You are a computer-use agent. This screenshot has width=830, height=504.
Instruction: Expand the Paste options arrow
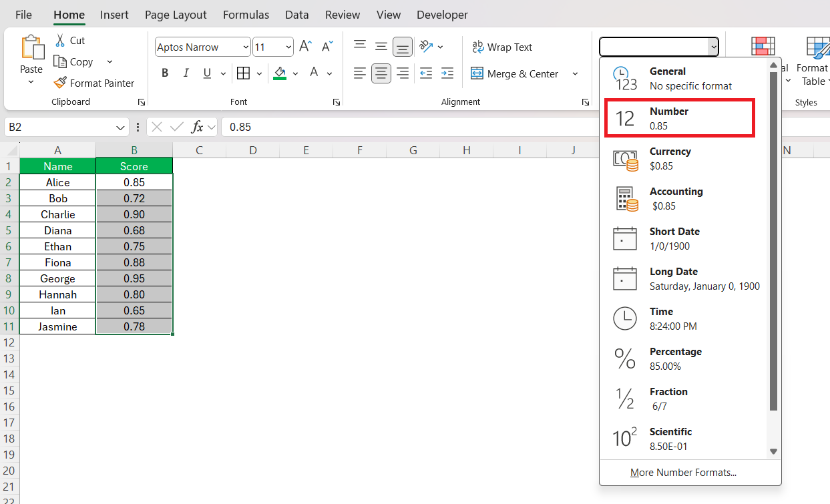pos(31,82)
